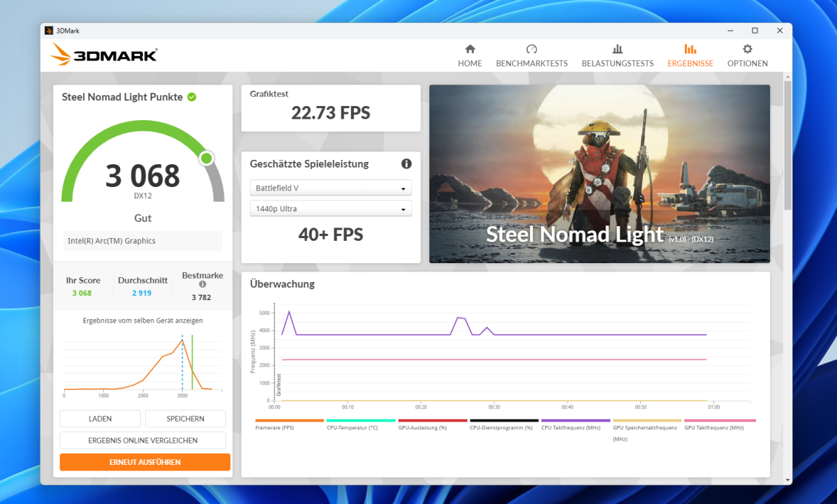Click the 3DMark logo
Viewport: 837px width, 504px height.
pyautogui.click(x=104, y=54)
